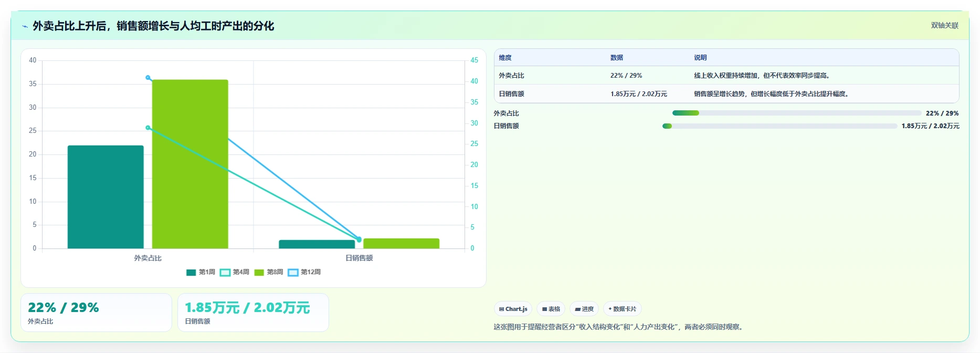Click the 数据 column header

[617, 58]
